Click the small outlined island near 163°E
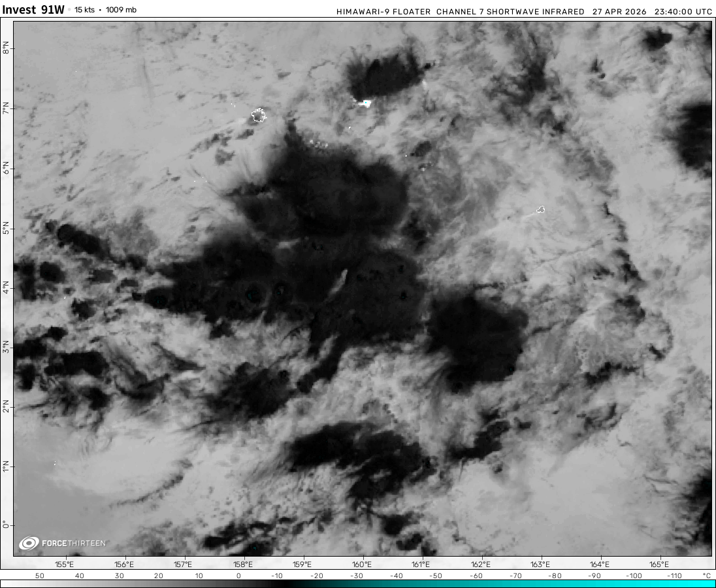 coord(541,210)
